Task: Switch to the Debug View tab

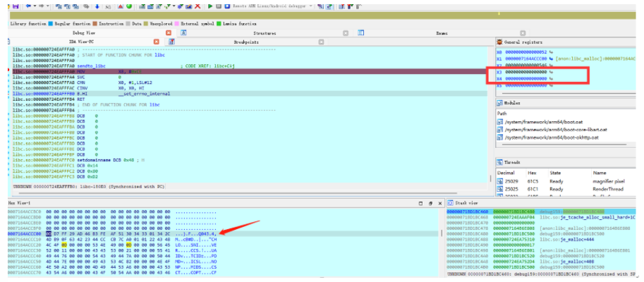Action: [x=84, y=33]
